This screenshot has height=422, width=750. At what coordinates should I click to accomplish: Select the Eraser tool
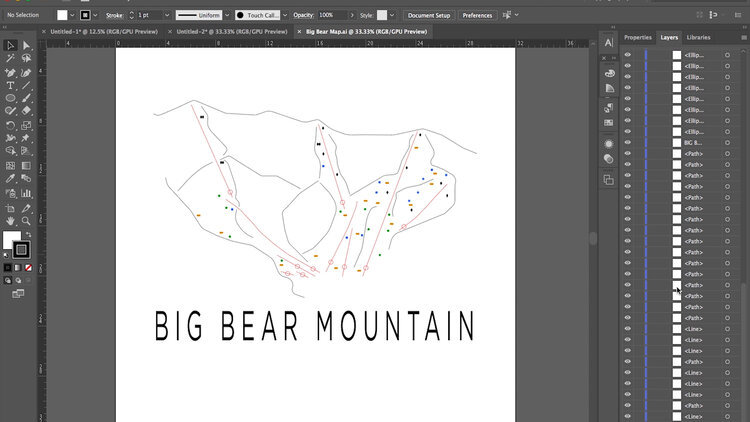point(26,111)
